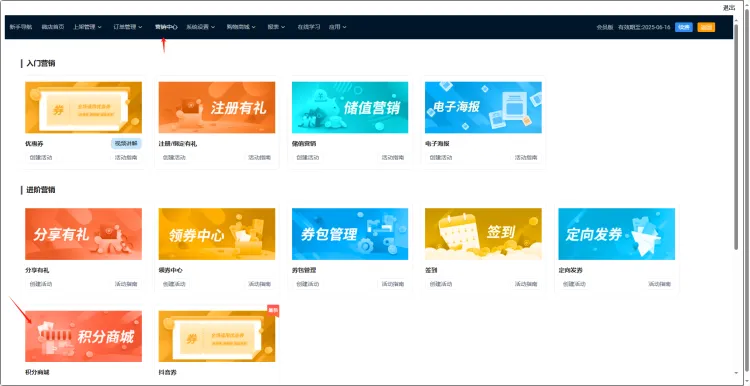This screenshot has height=386, width=750.
Task: Open the 储值营销 banner image
Action: [350, 108]
